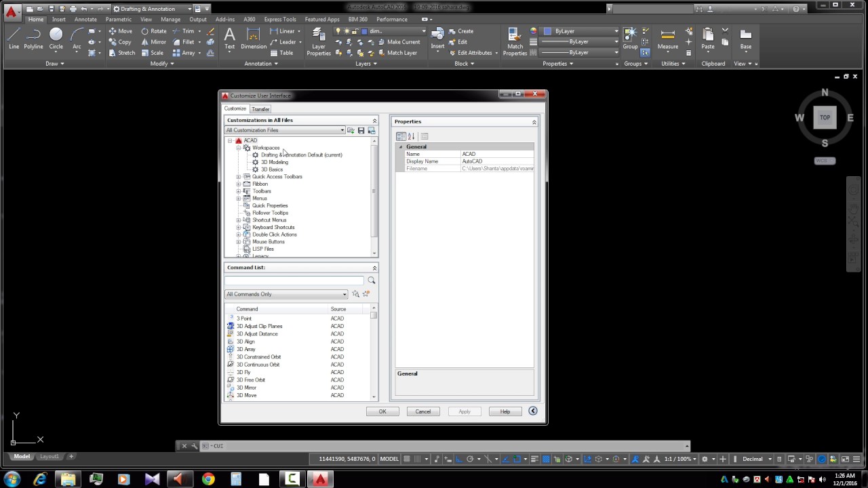Open the Insert ribbon tab

[59, 20]
